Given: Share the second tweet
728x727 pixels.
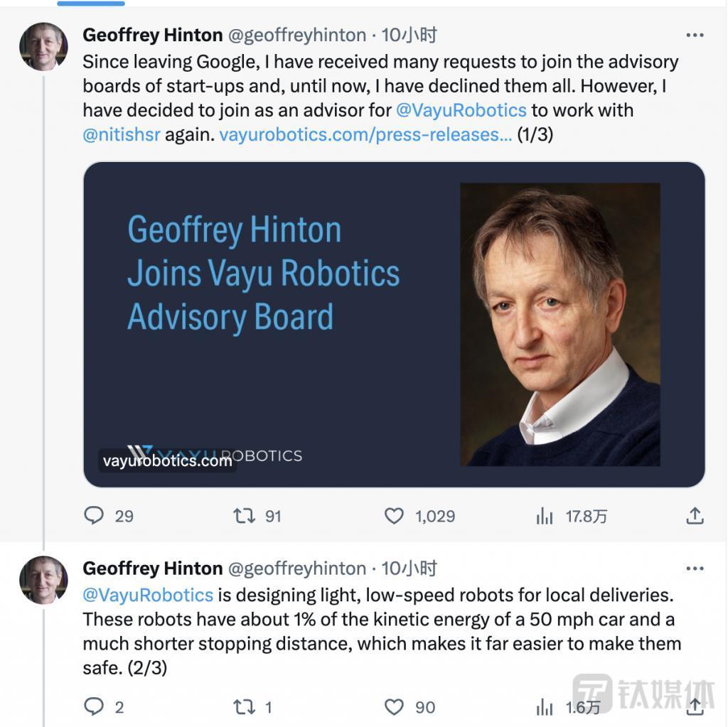Looking at the screenshot, I should [695, 707].
